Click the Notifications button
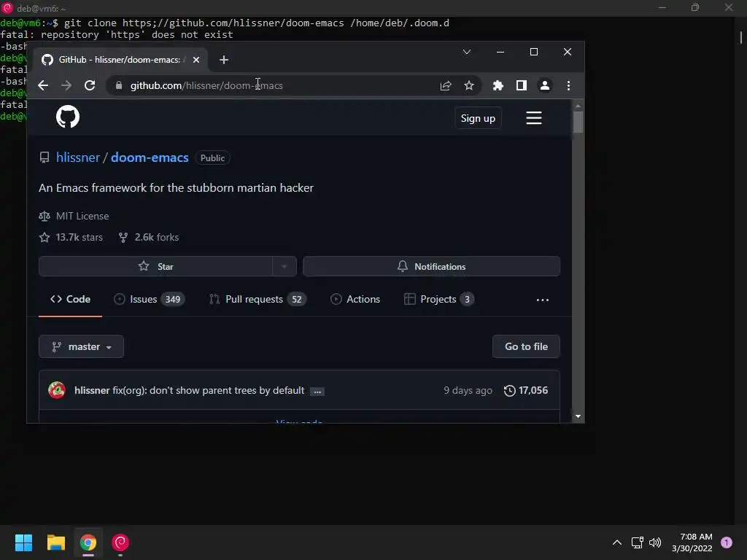Screen dimensions: 747x560 tap(431, 267)
